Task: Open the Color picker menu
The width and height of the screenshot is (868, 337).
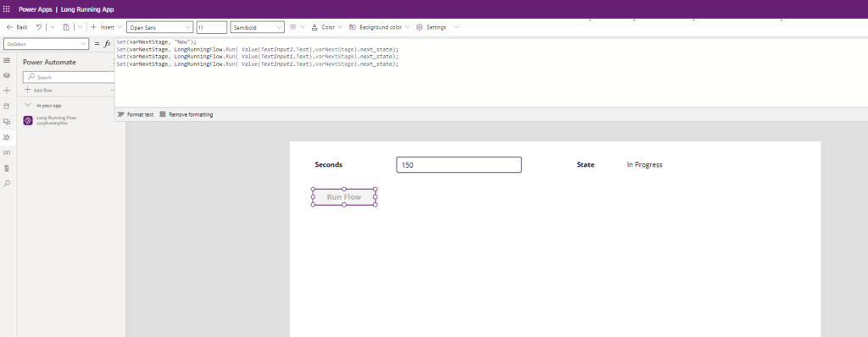Action: coord(326,27)
